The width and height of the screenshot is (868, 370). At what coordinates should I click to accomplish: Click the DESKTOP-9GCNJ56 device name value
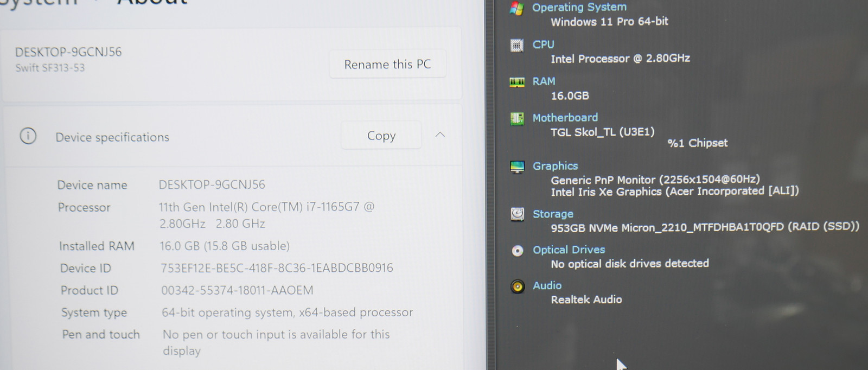tap(212, 184)
